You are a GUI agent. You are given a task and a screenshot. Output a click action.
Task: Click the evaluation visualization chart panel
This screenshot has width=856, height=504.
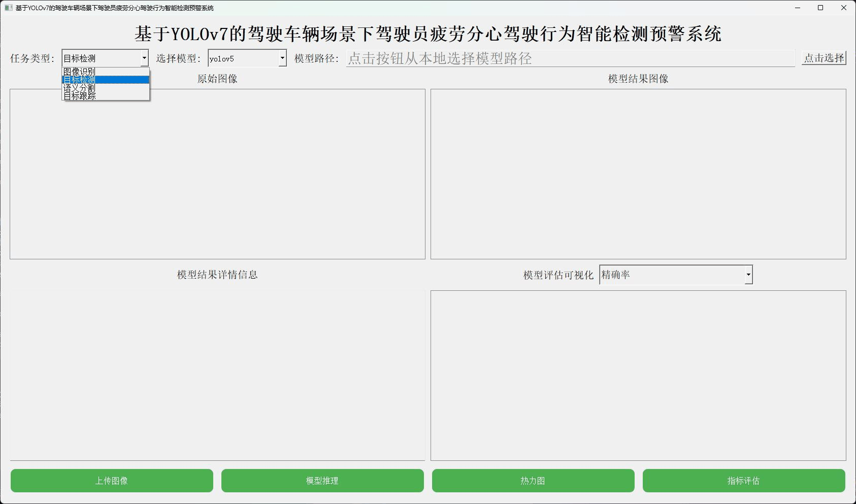point(638,376)
